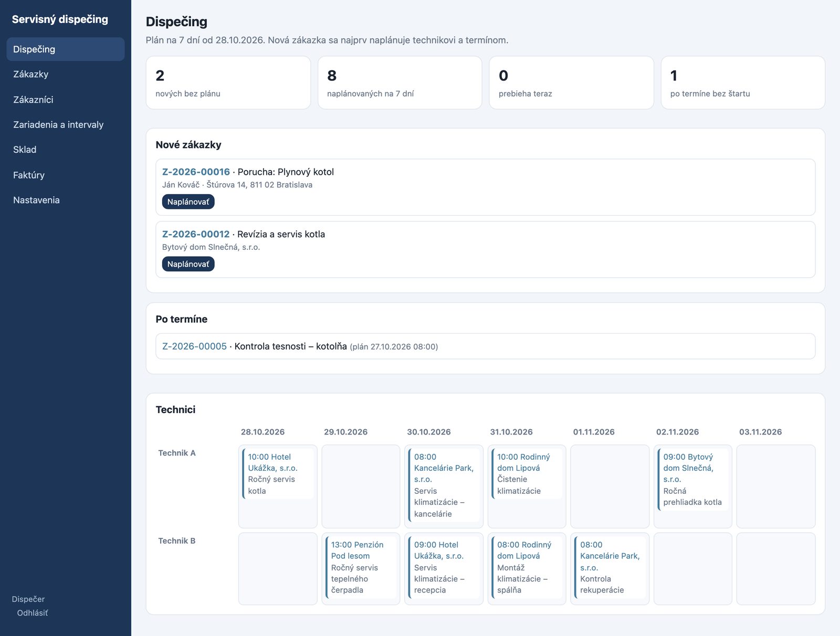Open the Sklad page
The height and width of the screenshot is (636, 840).
point(66,150)
